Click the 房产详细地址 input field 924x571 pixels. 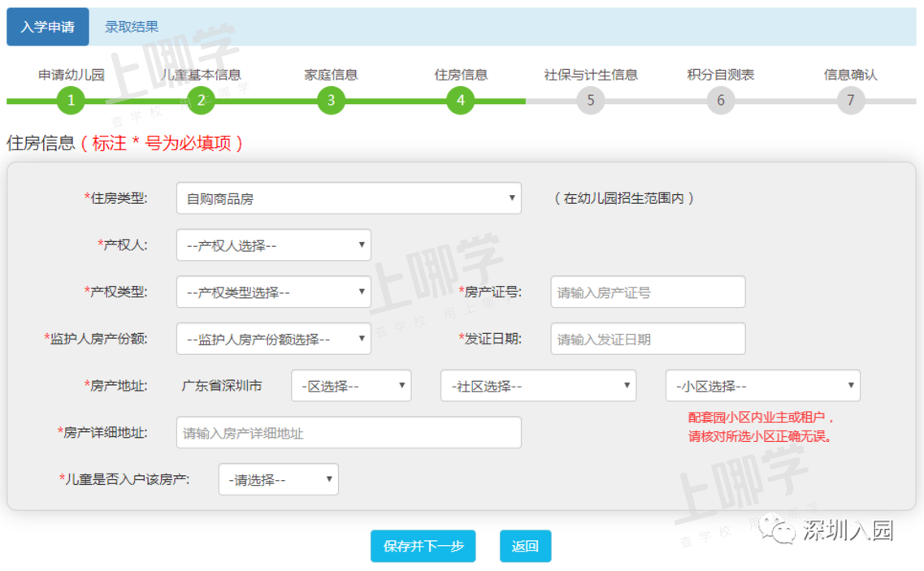(349, 433)
